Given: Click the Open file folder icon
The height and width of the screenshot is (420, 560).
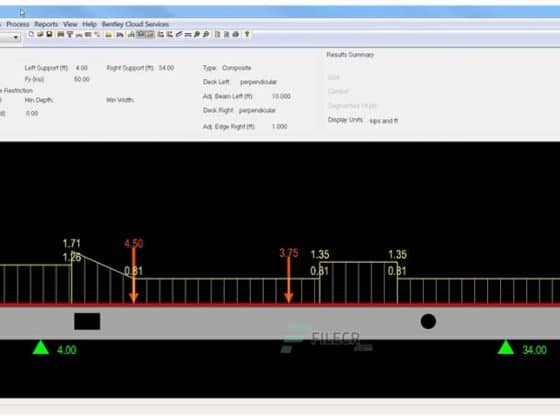Looking at the screenshot, I should [40, 34].
